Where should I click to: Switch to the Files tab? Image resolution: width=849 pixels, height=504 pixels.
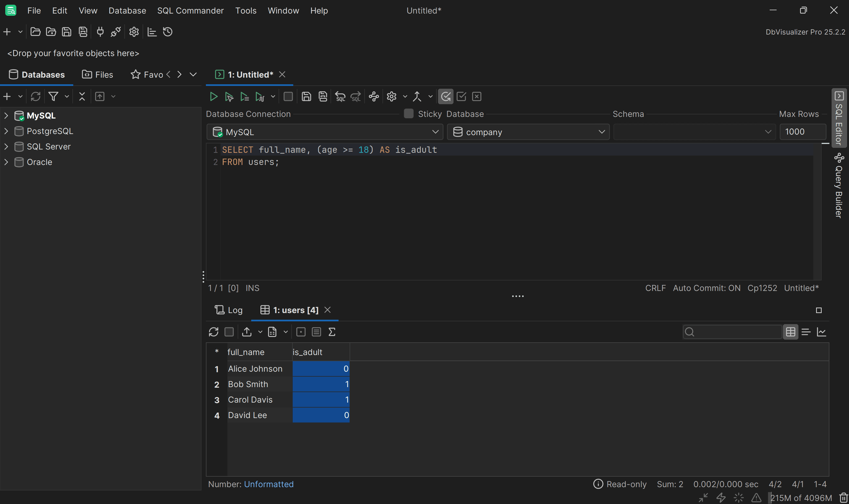point(98,74)
